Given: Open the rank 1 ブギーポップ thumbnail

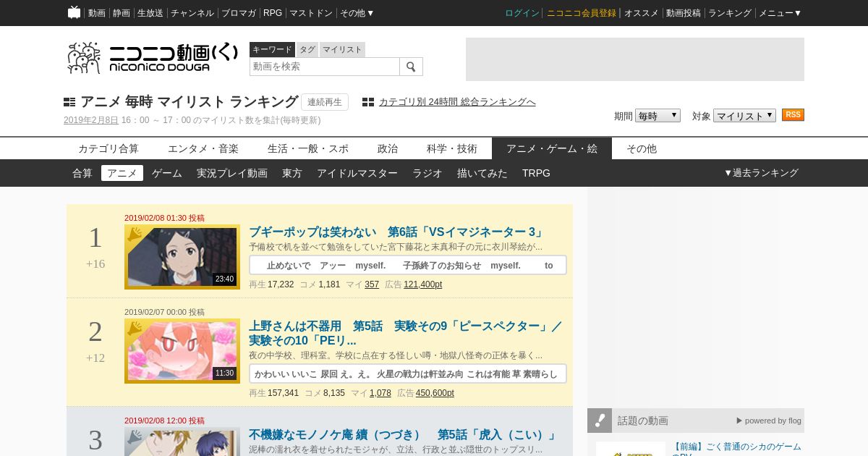Looking at the screenshot, I should (182, 257).
